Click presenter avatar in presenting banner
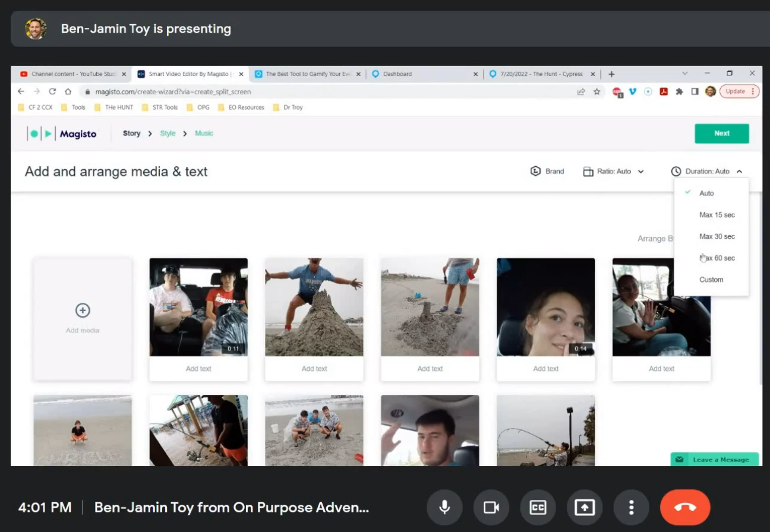 pos(36,28)
